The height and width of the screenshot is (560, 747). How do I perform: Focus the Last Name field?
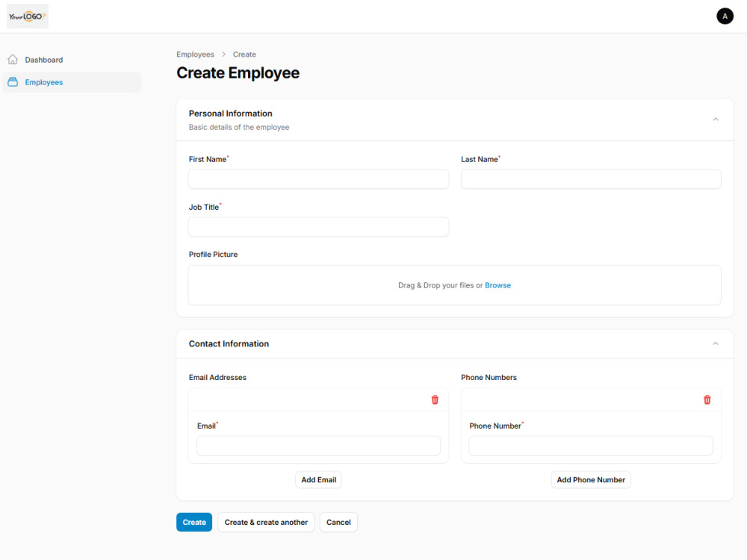[591, 179]
